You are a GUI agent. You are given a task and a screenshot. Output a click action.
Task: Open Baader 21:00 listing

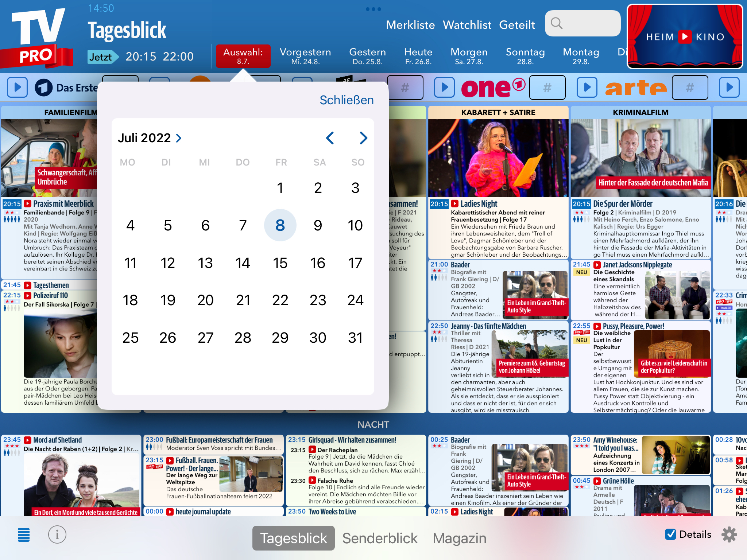498,290
